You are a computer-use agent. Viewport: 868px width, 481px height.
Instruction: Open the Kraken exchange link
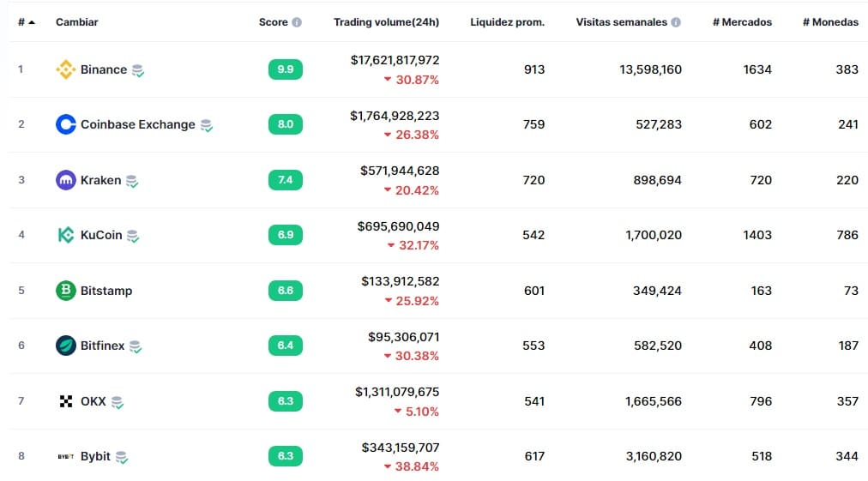click(100, 180)
